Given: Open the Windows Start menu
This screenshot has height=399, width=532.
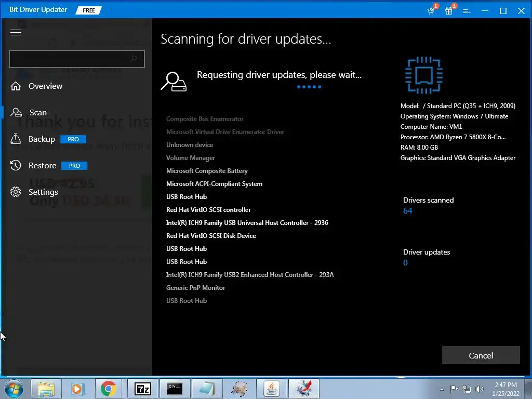Looking at the screenshot, I should pos(14,389).
